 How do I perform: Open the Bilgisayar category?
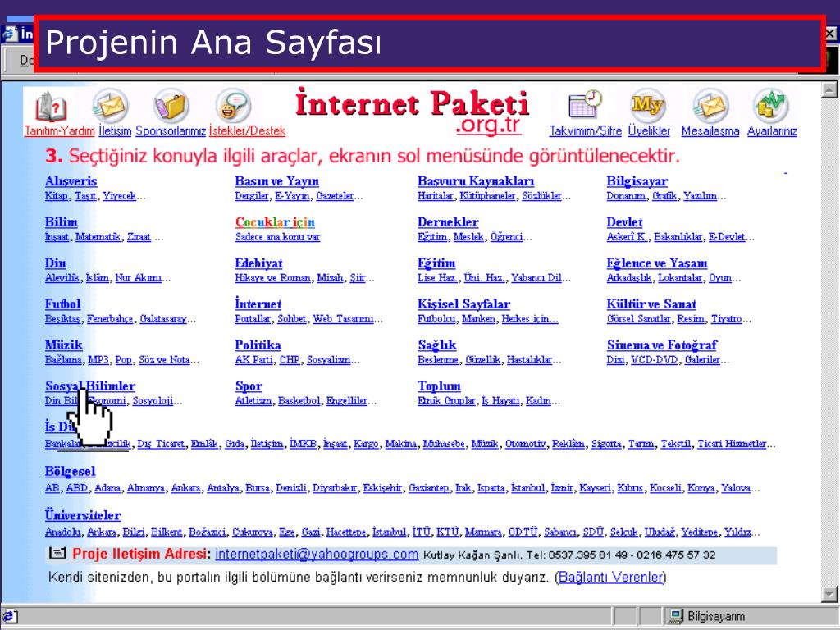click(x=637, y=181)
